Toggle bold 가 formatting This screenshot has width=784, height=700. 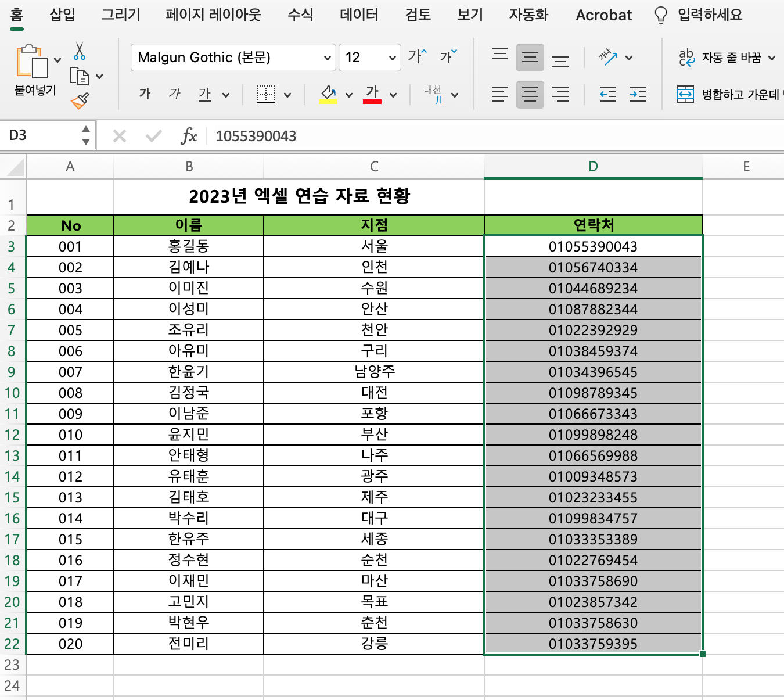point(145,94)
